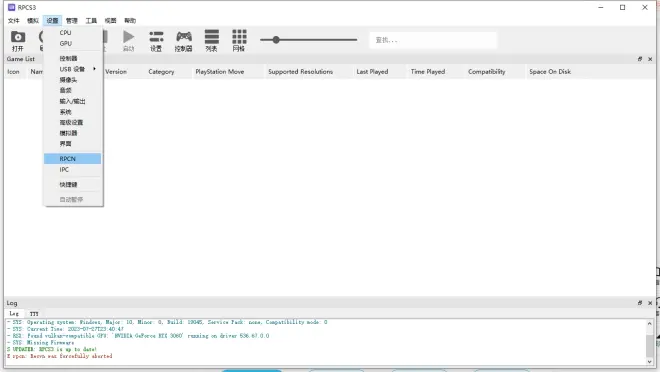Click the 'Found vulkan-compatible GPU' log line
The height and width of the screenshot is (372, 660).
138,336
